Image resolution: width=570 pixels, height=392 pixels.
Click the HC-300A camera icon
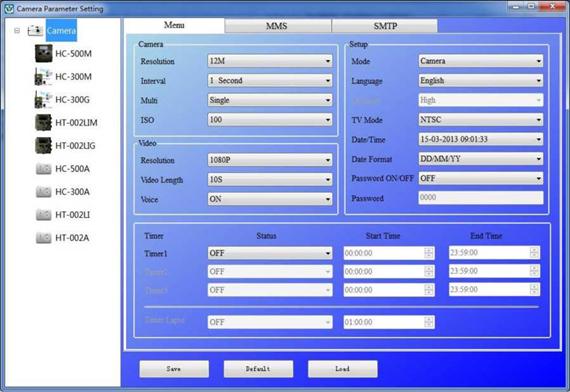pos(44,192)
